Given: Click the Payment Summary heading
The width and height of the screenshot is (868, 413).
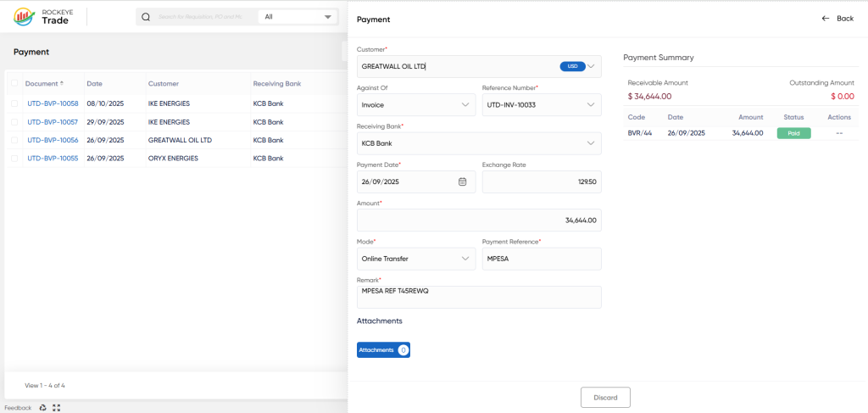Looking at the screenshot, I should tap(658, 58).
